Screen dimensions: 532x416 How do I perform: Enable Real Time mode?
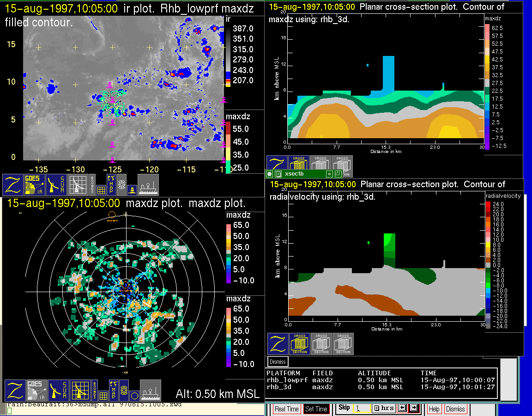pyautogui.click(x=286, y=409)
